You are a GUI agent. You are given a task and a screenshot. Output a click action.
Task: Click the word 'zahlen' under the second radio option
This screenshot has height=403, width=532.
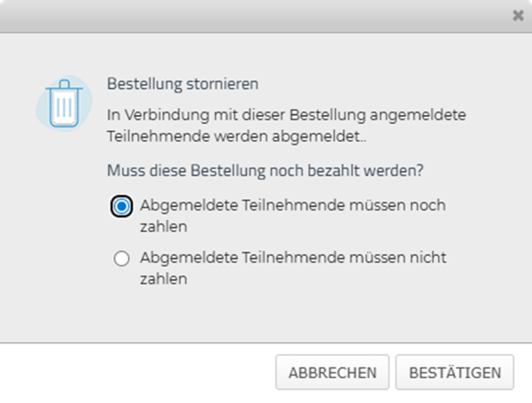coord(164,279)
